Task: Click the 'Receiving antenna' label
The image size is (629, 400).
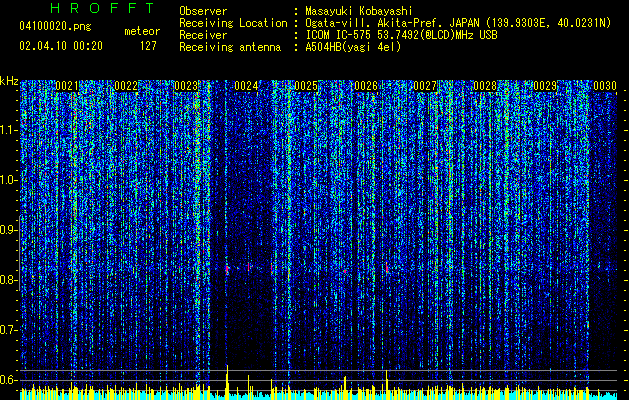Action: (x=230, y=47)
